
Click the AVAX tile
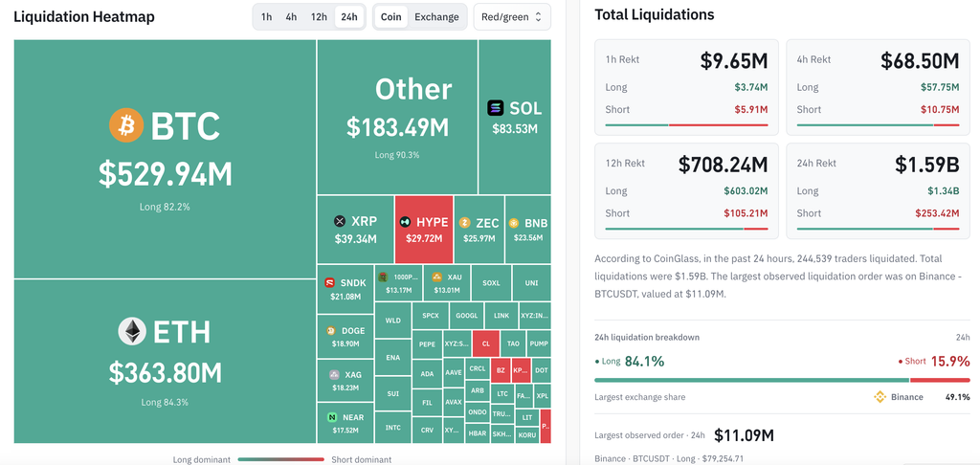(454, 402)
